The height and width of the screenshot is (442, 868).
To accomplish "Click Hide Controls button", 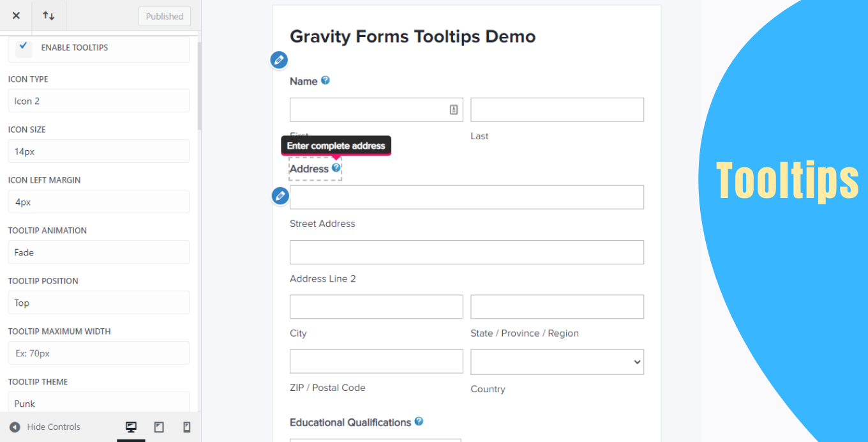I will [45, 427].
